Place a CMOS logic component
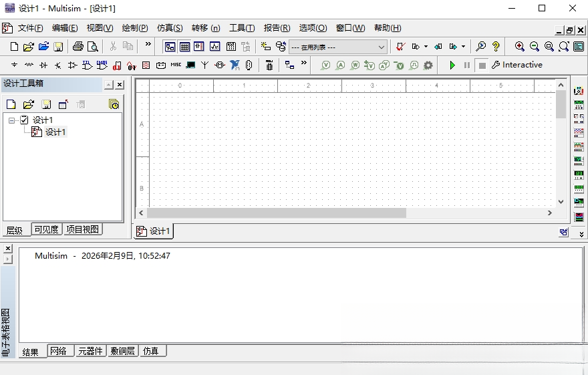Screen dimensions: 588x375 tap(102, 66)
